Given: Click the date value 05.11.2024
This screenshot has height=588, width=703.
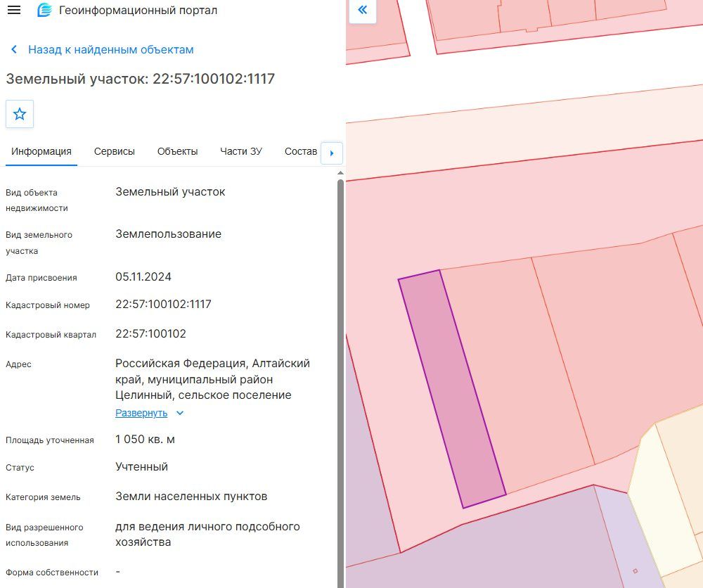Looking at the screenshot, I should pos(143,276).
